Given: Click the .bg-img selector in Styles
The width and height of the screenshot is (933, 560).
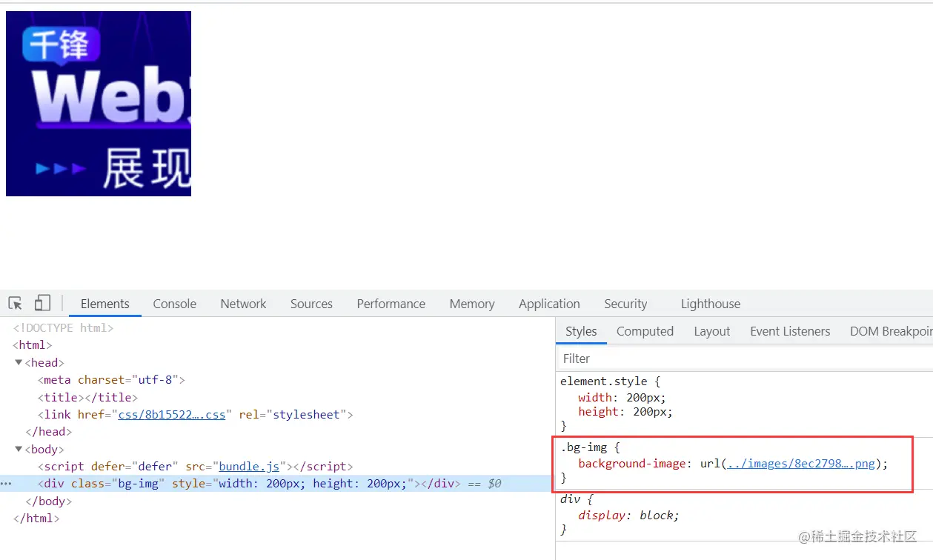Looking at the screenshot, I should click(x=583, y=447).
